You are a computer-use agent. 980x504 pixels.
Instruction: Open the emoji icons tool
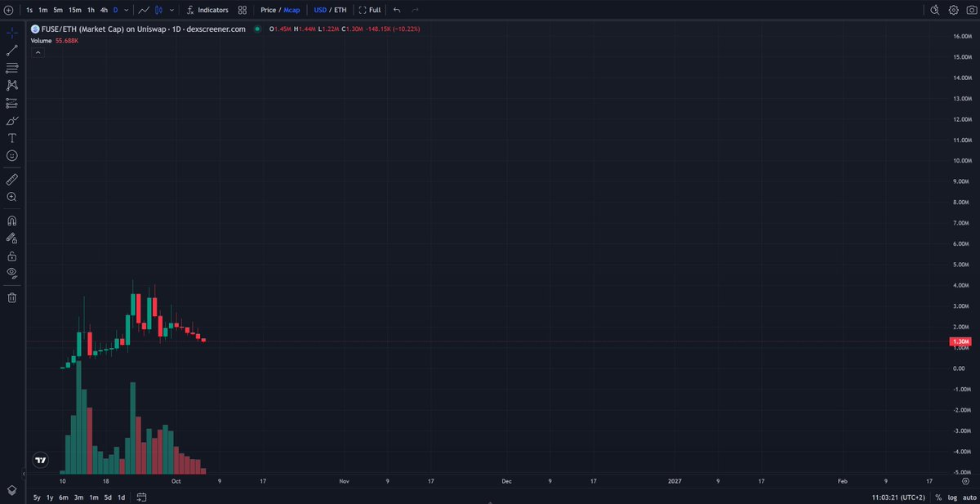click(x=11, y=155)
